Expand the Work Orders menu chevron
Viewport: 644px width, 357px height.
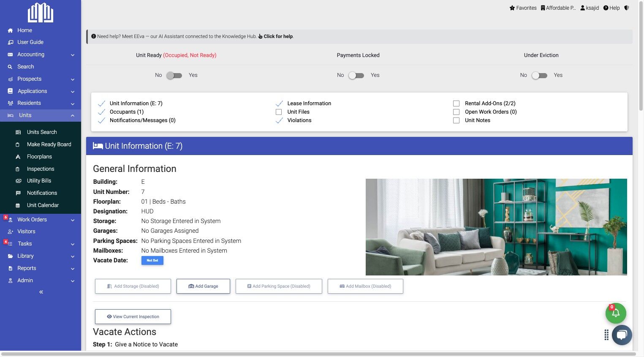point(73,220)
